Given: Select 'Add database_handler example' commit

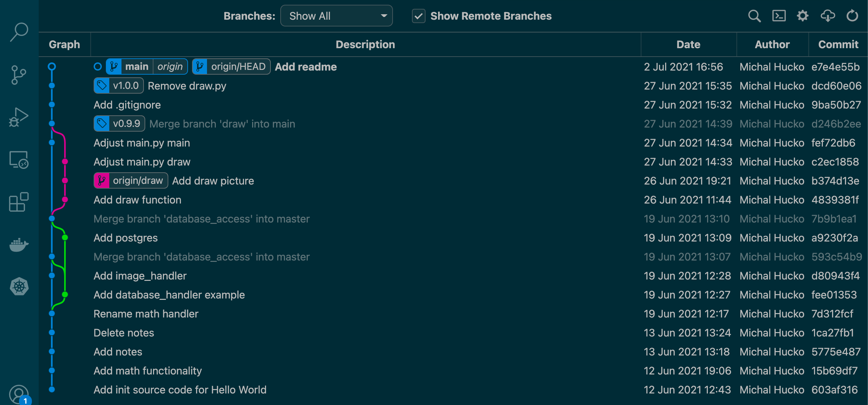Looking at the screenshot, I should (169, 295).
